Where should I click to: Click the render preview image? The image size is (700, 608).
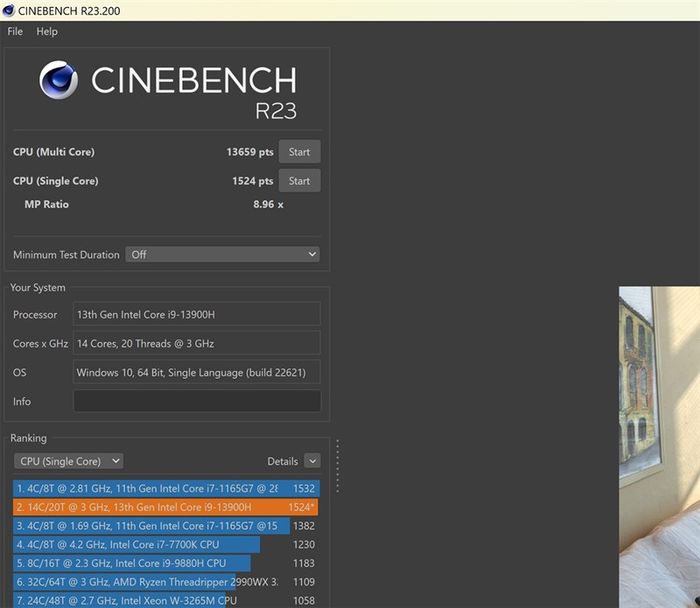[659, 447]
